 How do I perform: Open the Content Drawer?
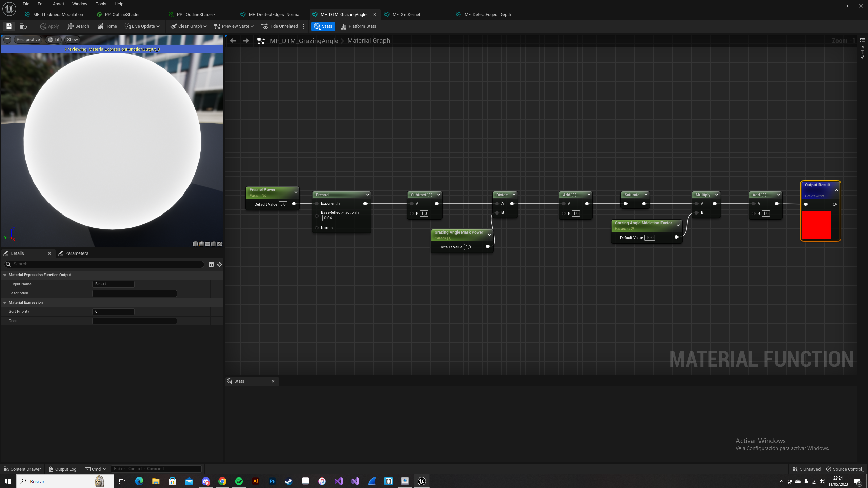22,469
